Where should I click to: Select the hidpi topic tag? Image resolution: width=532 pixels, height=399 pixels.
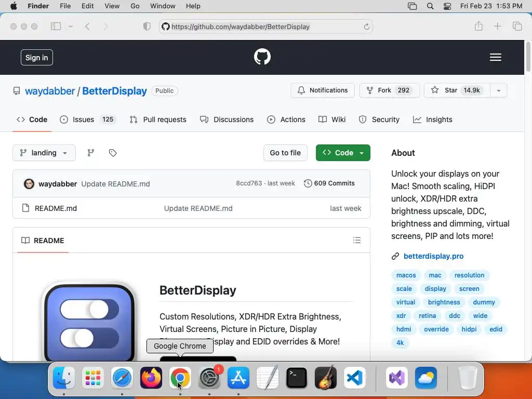pos(469,329)
